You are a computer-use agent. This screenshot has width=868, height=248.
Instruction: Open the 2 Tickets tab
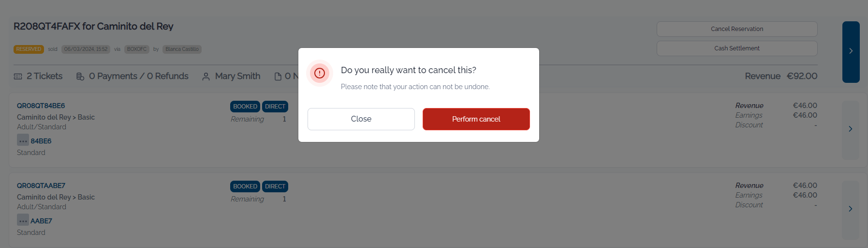pos(39,76)
